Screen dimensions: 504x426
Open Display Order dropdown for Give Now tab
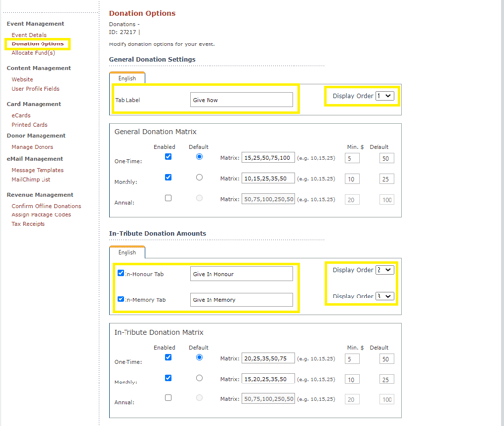point(384,96)
